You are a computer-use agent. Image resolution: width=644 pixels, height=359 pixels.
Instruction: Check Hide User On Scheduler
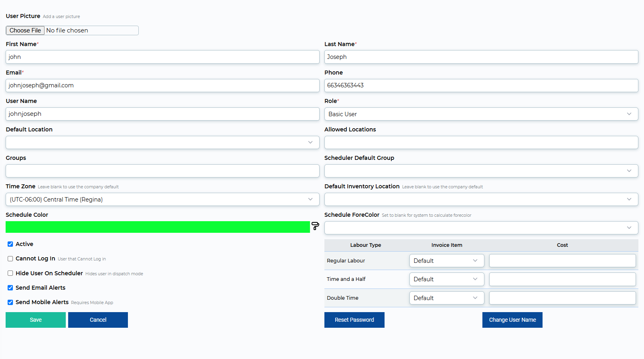(x=10, y=273)
